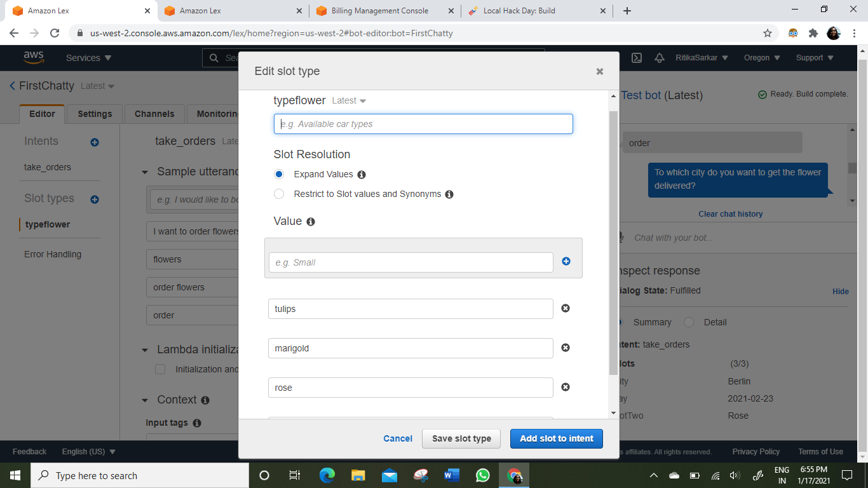Toggle Initialization and validation checkbox

pyautogui.click(x=160, y=369)
